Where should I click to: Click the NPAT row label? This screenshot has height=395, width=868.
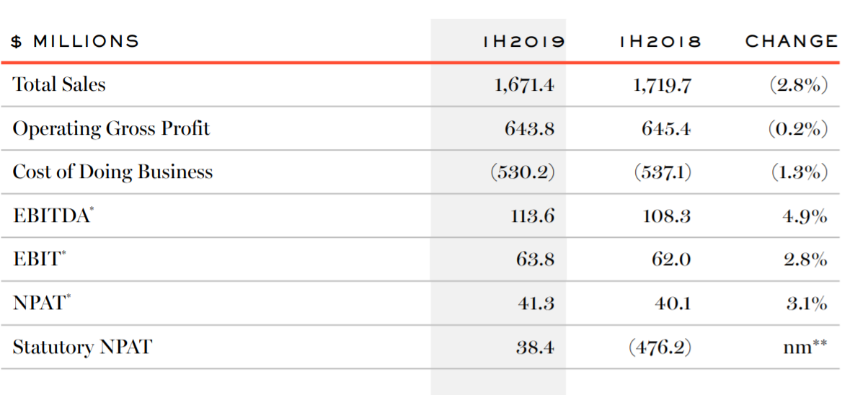pos(42,303)
